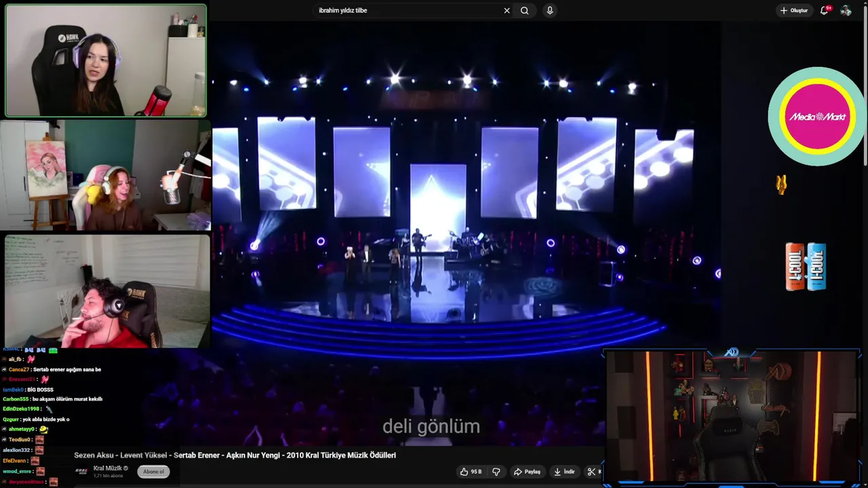Click the verified badge beside Kral Müzik

(x=126, y=468)
